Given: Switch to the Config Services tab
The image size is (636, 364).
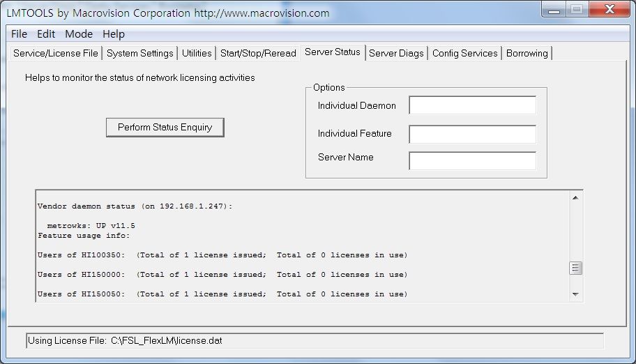Looking at the screenshot, I should [465, 53].
